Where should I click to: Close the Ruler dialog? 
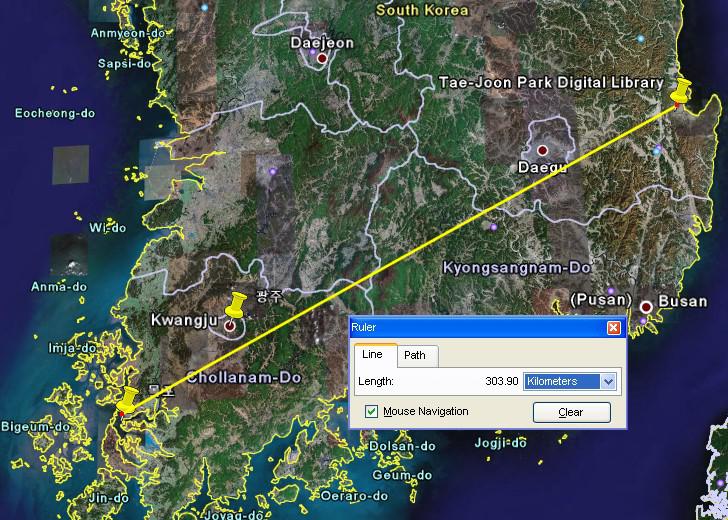[613, 328]
